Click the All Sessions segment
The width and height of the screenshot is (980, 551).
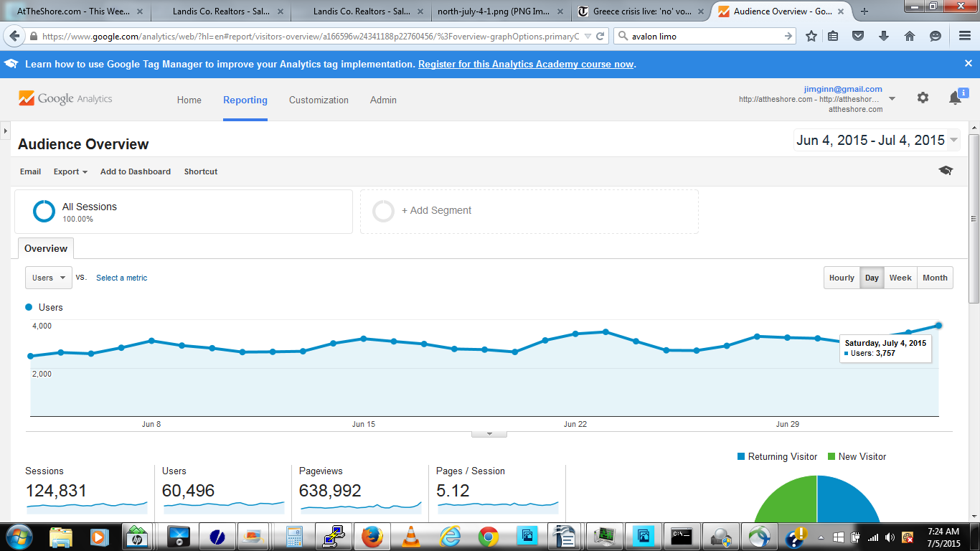(x=184, y=211)
